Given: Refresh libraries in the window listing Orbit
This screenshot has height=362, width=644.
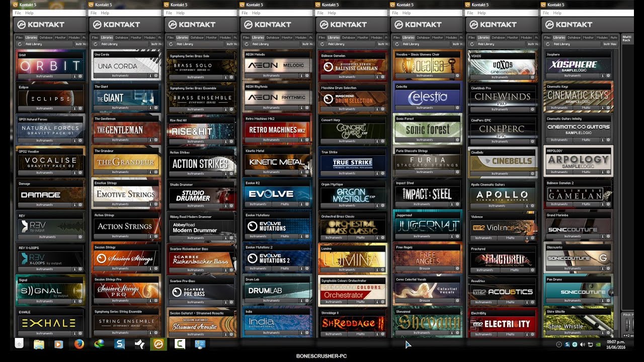Looking at the screenshot, I should tap(19, 44).
